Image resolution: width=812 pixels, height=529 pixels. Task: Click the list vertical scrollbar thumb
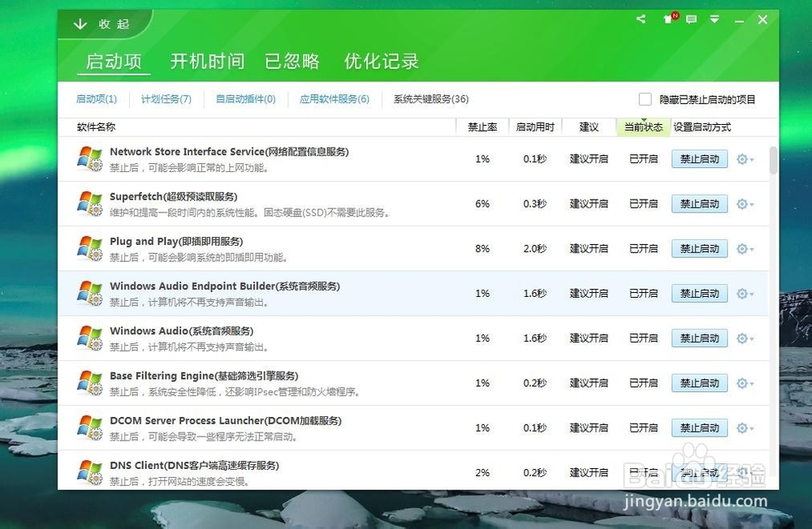tap(773, 161)
